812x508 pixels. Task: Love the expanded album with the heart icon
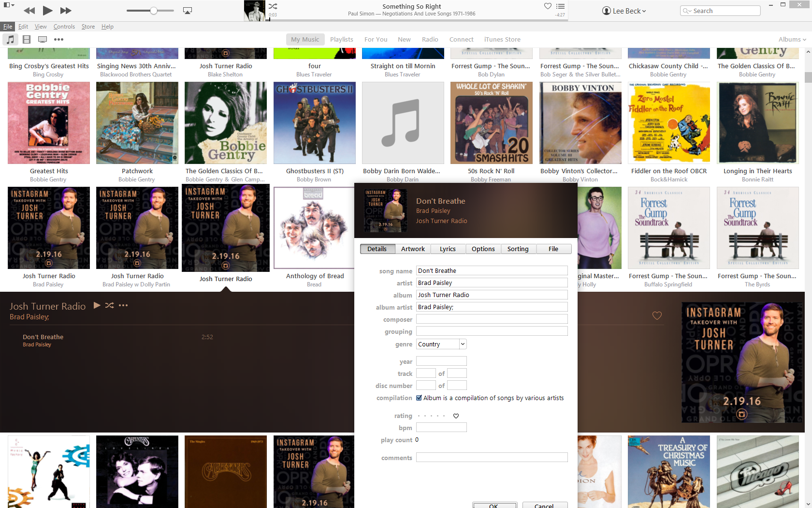point(657,315)
